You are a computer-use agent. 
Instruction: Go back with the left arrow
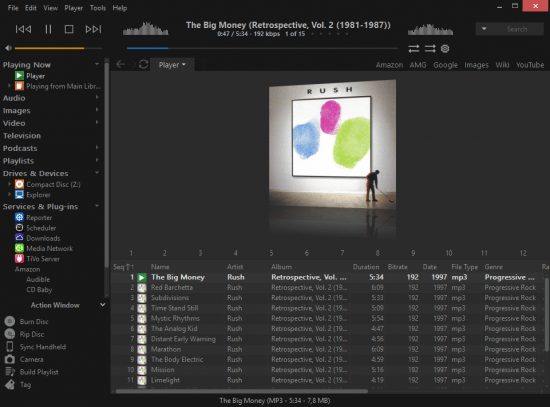click(121, 64)
